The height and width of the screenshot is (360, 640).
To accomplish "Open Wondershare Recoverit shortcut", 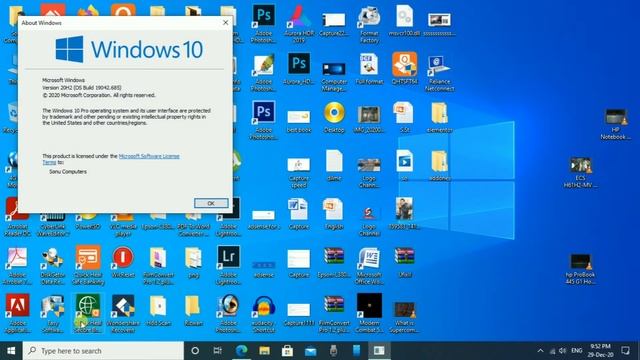I will [x=123, y=313].
